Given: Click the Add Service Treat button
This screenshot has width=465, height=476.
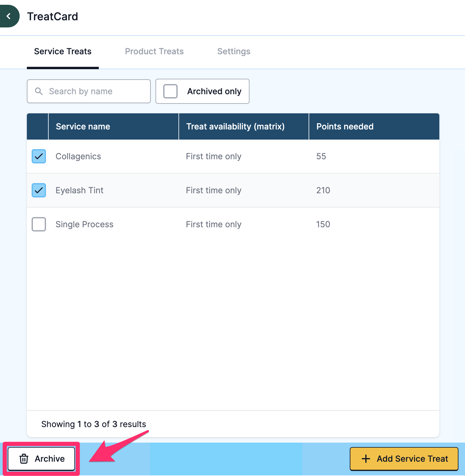Looking at the screenshot, I should click(404, 459).
